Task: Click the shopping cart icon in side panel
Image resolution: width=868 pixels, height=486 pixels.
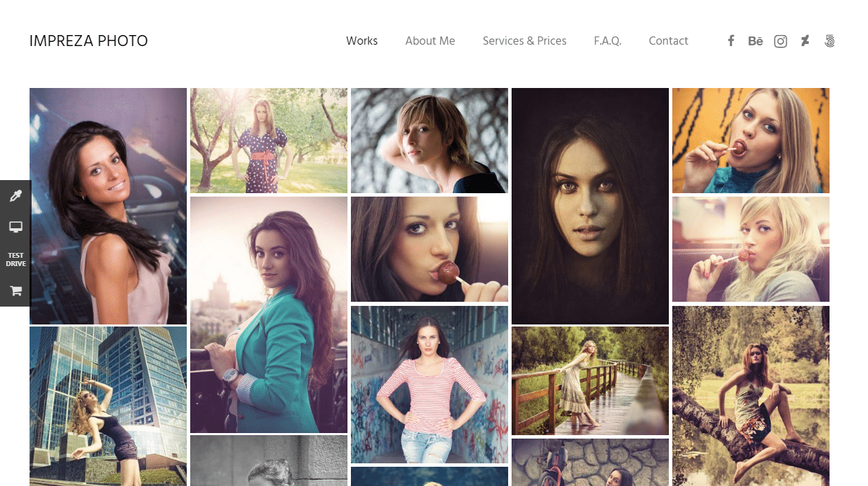Action: click(15, 291)
